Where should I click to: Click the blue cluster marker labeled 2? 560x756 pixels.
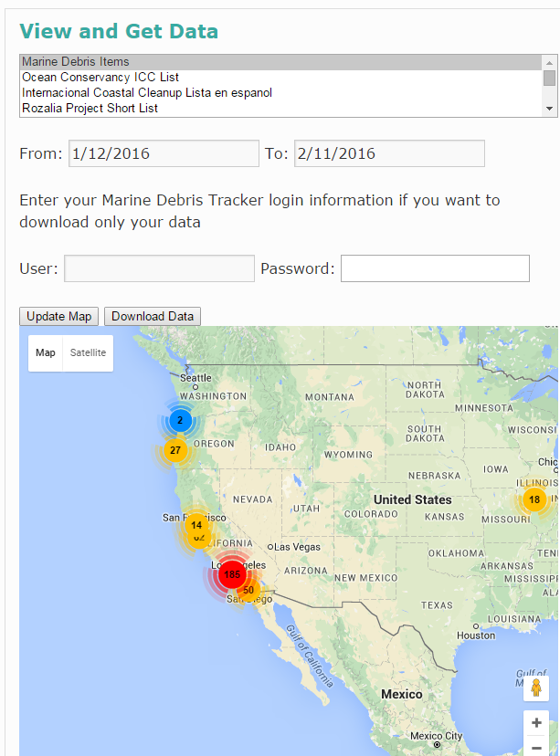tap(180, 420)
